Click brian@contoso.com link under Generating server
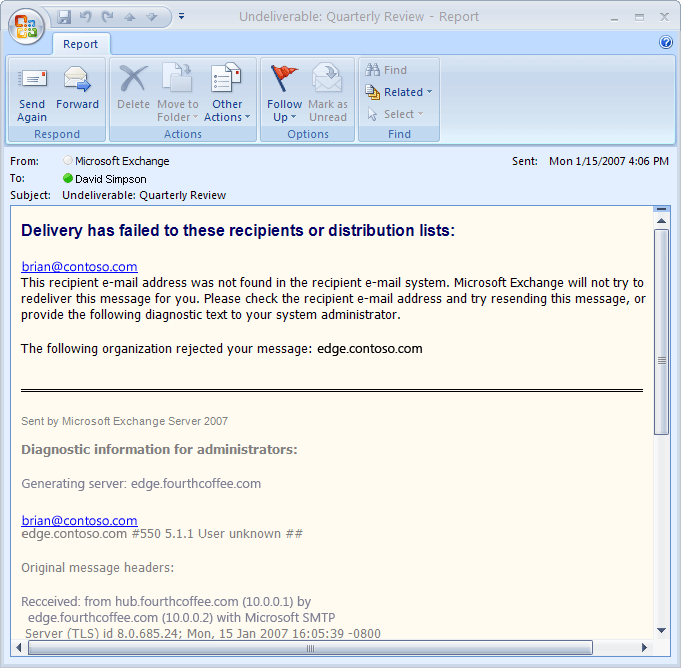The height and width of the screenshot is (668, 681). 79,520
